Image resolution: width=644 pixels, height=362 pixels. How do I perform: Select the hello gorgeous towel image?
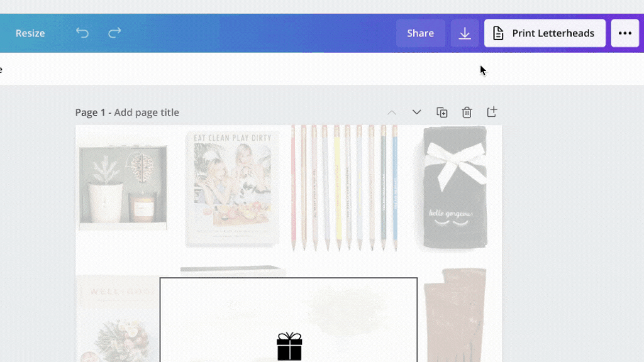[455, 187]
